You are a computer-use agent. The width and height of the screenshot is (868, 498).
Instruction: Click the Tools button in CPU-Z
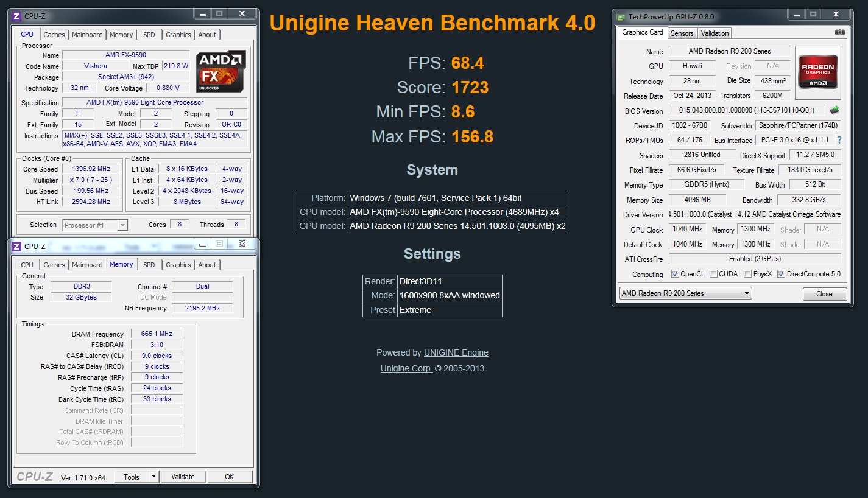[132, 477]
